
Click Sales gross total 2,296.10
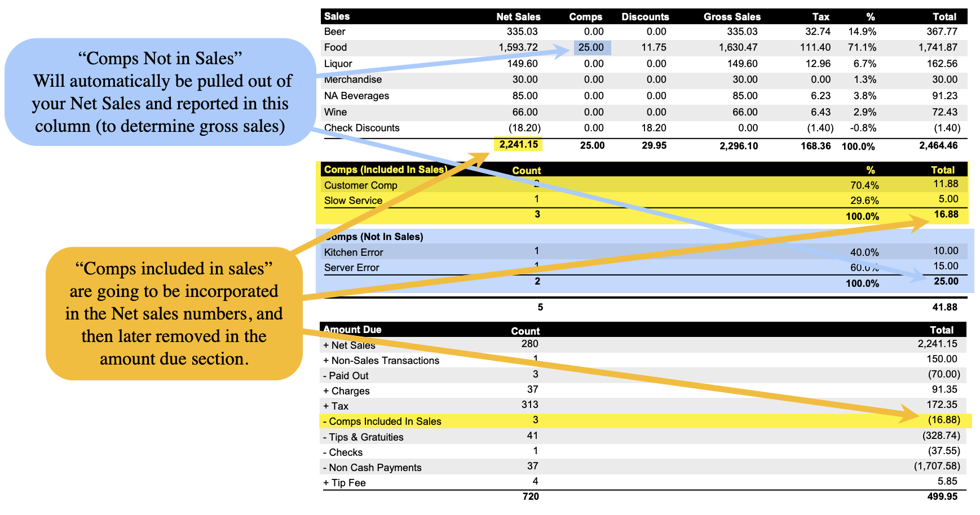pyautogui.click(x=739, y=146)
